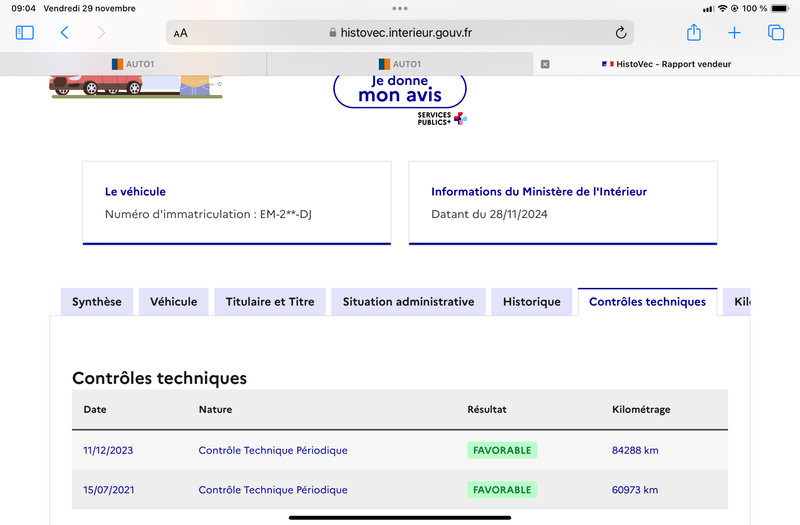Click the histovec.interieur.gouv.fr address field
Screen dimensions: 800x525
click(x=400, y=33)
